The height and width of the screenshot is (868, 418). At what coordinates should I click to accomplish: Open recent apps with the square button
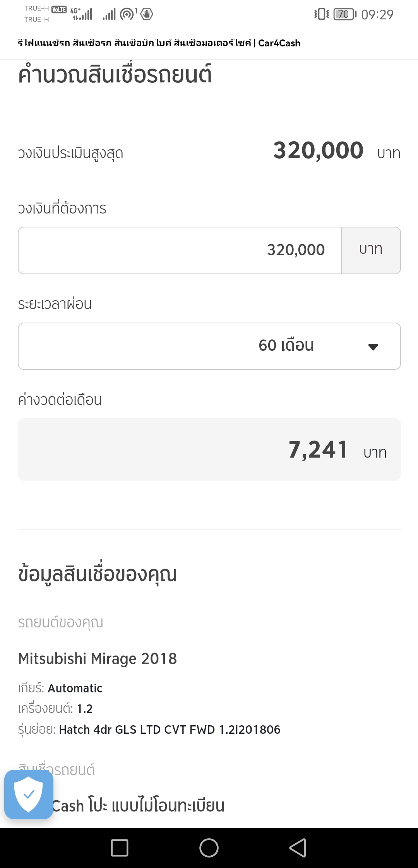point(120,848)
